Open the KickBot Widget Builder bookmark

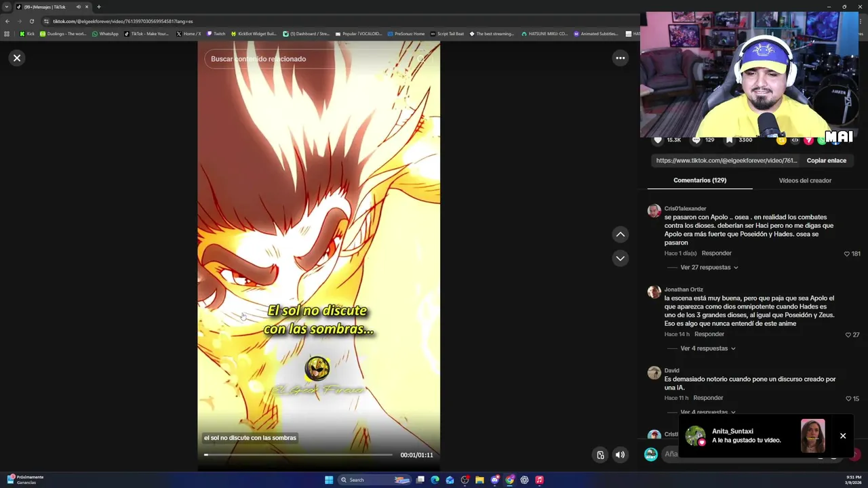(x=254, y=33)
